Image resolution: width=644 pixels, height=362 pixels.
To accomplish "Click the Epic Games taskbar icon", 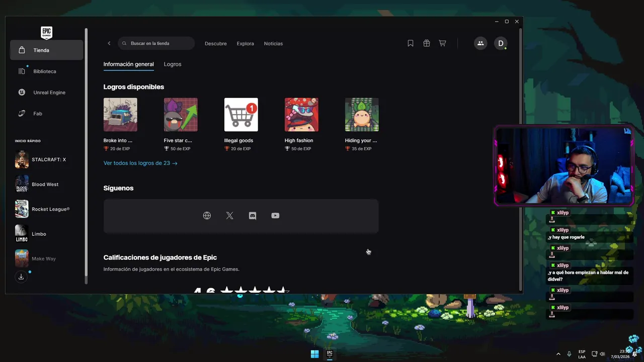I will coord(330,354).
